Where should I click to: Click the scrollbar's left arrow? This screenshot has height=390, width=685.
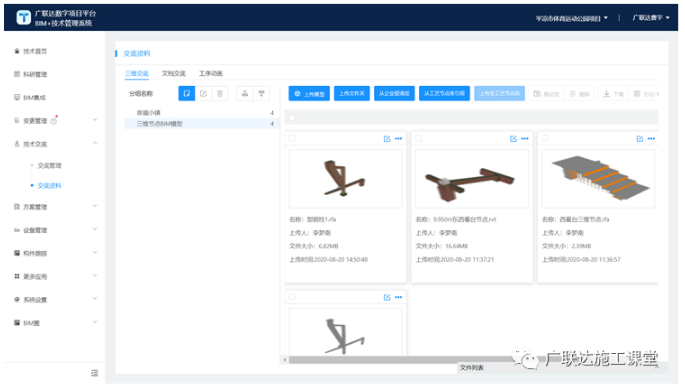click(285, 360)
